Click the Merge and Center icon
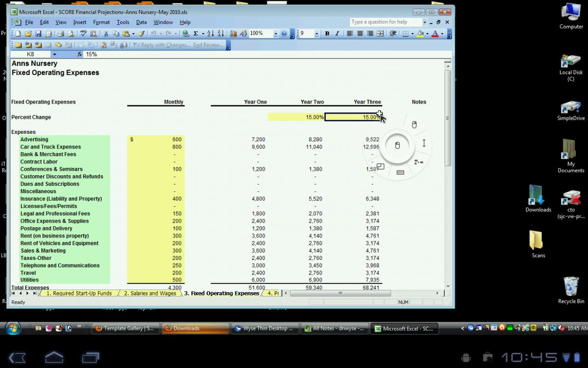 (x=380, y=34)
